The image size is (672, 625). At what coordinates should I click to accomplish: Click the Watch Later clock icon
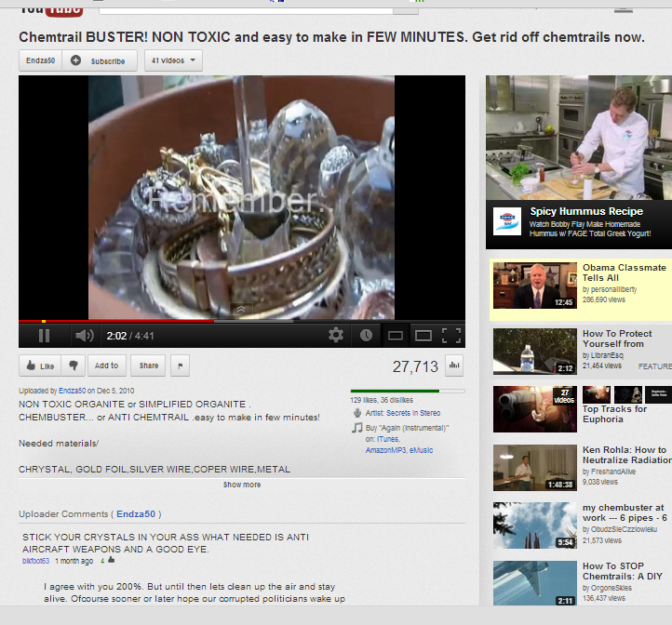pyautogui.click(x=366, y=336)
